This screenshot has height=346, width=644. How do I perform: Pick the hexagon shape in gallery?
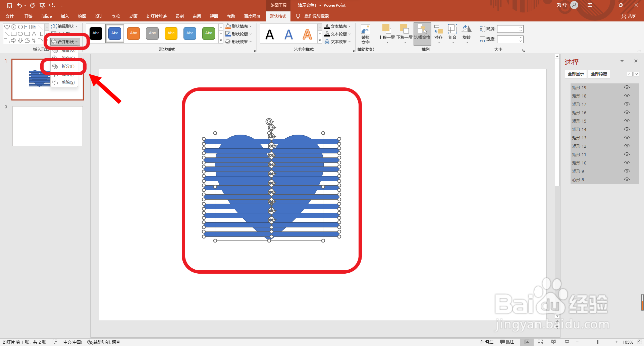point(20,27)
